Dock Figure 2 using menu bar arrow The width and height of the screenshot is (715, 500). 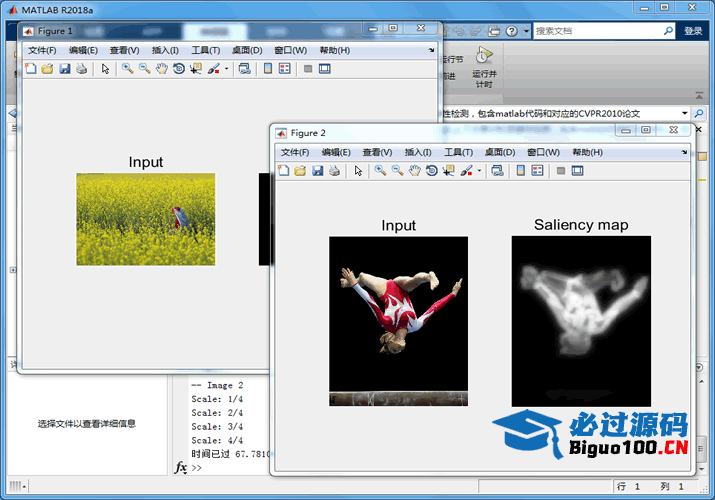(684, 153)
